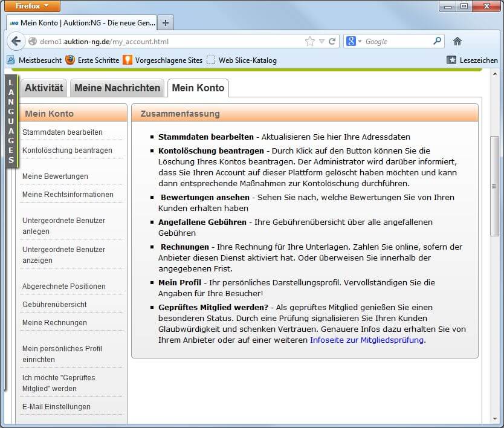
Task: Open Stammdaten bearbeiten in sidebar
Action: [62, 132]
